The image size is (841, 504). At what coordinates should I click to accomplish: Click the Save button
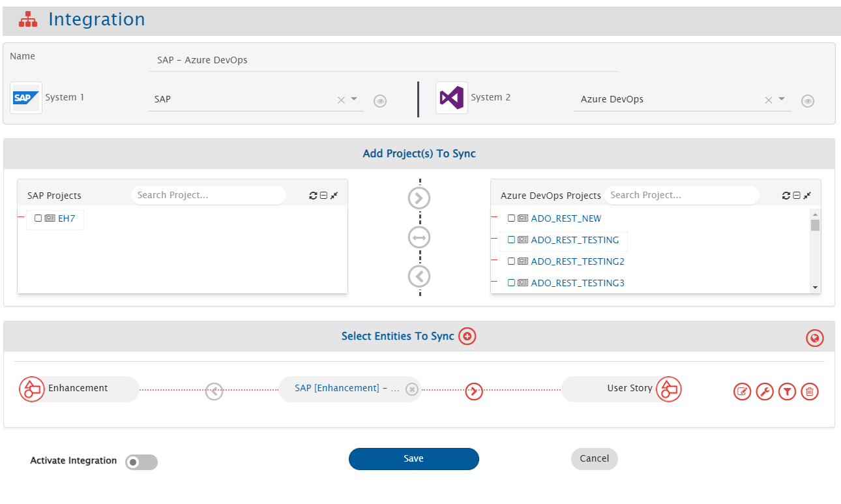(x=413, y=459)
